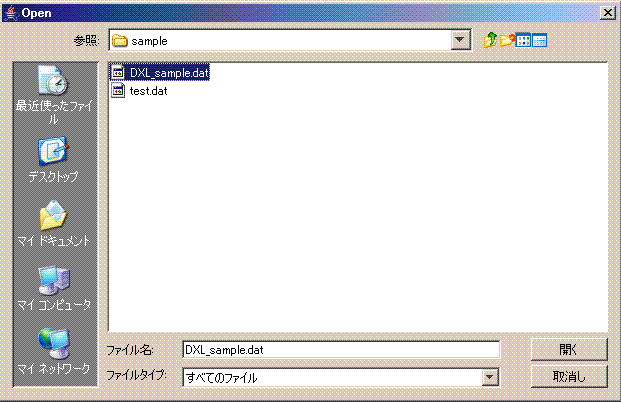Viewport: 621px width, 402px height.
Task: Go to デスクトップ shortcut
Action: click(53, 160)
